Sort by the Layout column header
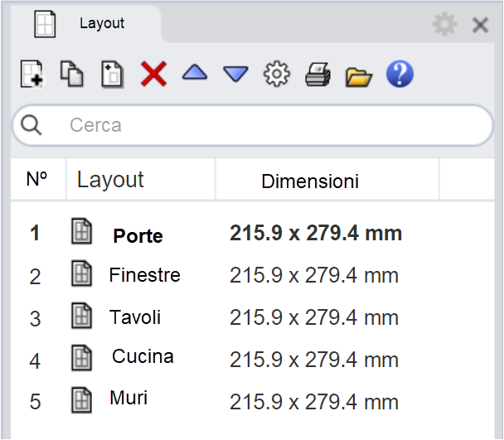This screenshot has width=504, height=440. [x=140, y=179]
